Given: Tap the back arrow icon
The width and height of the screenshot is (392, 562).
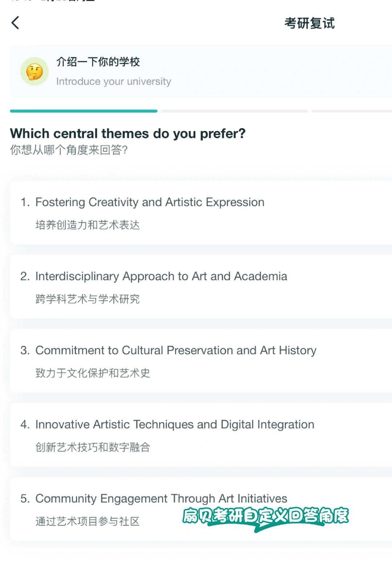Looking at the screenshot, I should (15, 23).
